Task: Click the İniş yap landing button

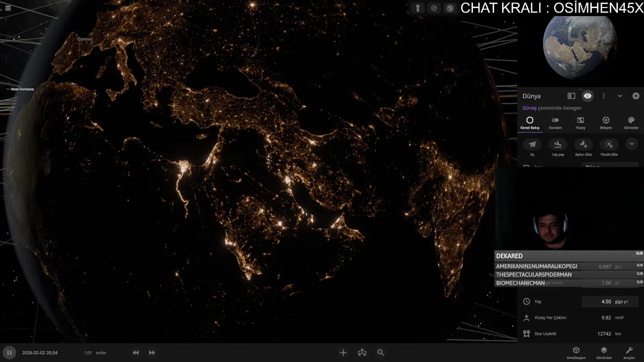Action: pos(557,147)
